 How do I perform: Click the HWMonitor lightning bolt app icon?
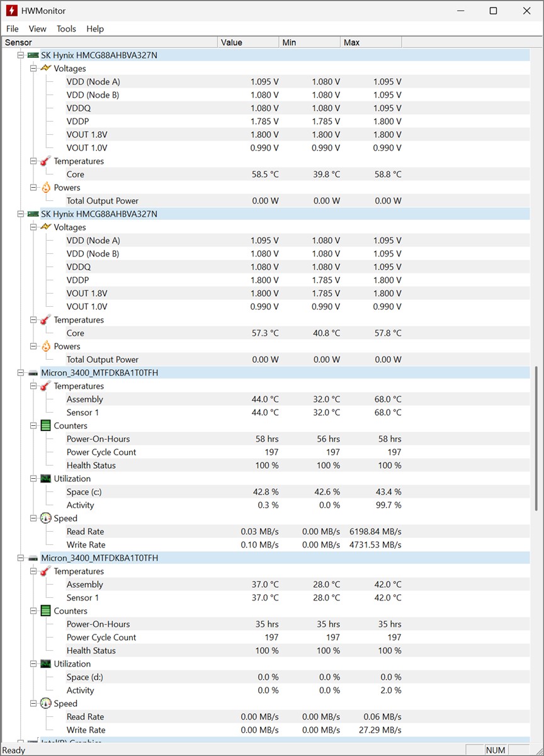[x=11, y=11]
